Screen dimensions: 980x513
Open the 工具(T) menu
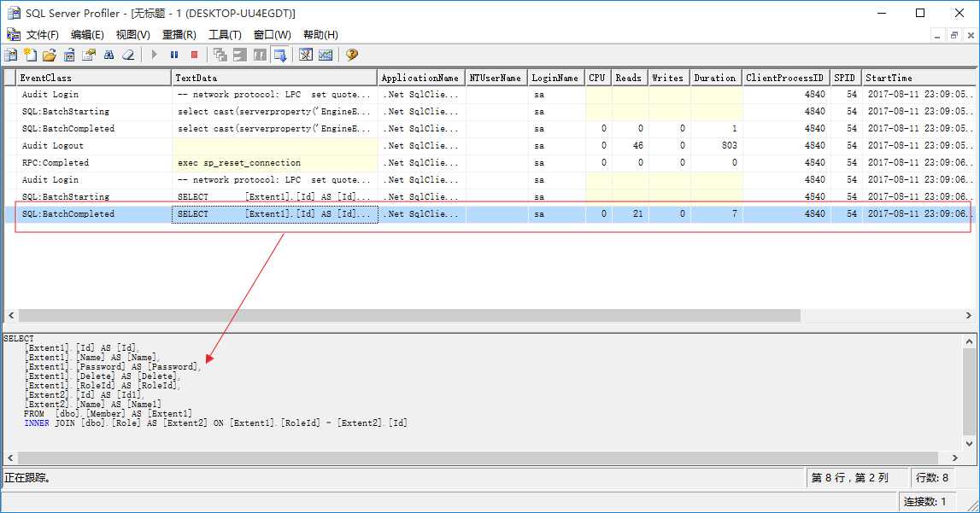225,35
